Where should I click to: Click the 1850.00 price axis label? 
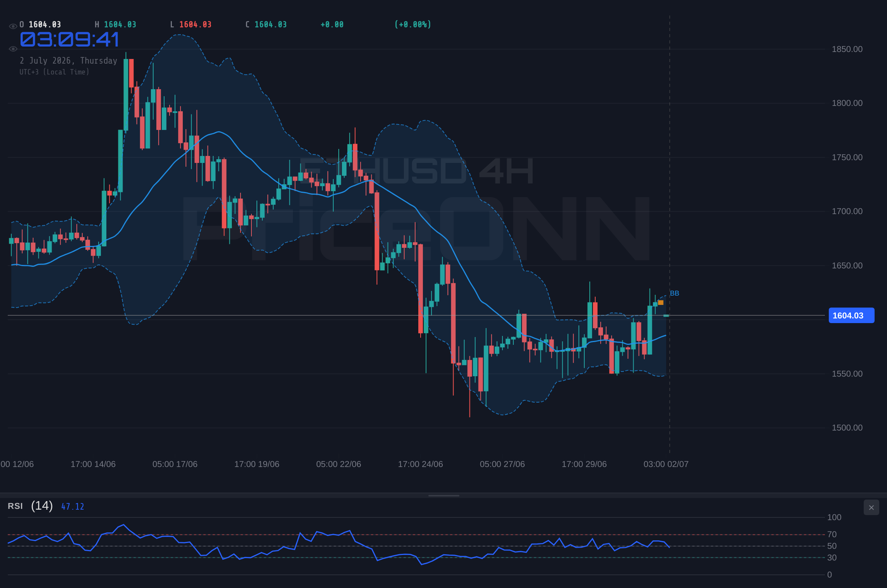click(x=847, y=49)
